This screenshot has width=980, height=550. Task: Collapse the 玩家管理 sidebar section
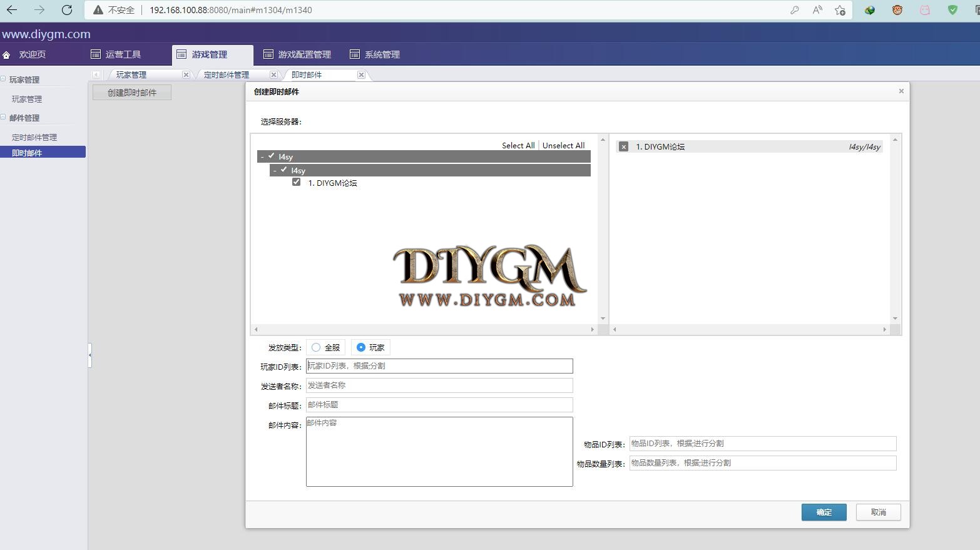click(3, 79)
